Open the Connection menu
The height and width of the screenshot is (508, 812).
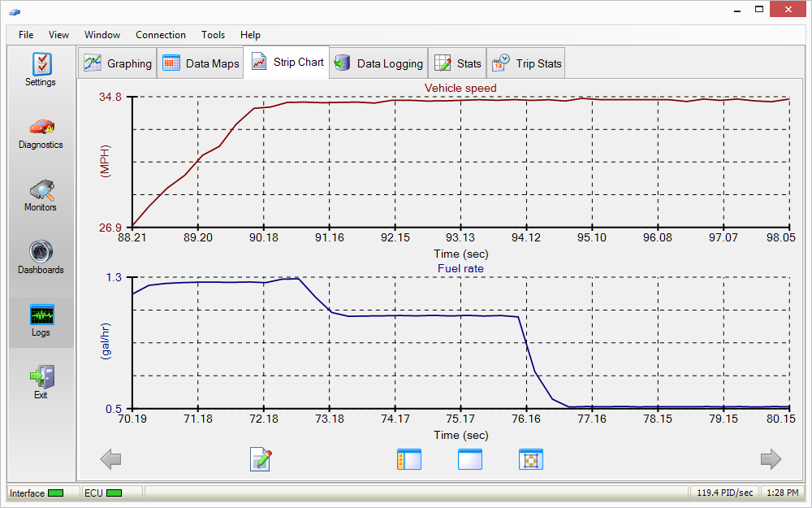(x=161, y=35)
